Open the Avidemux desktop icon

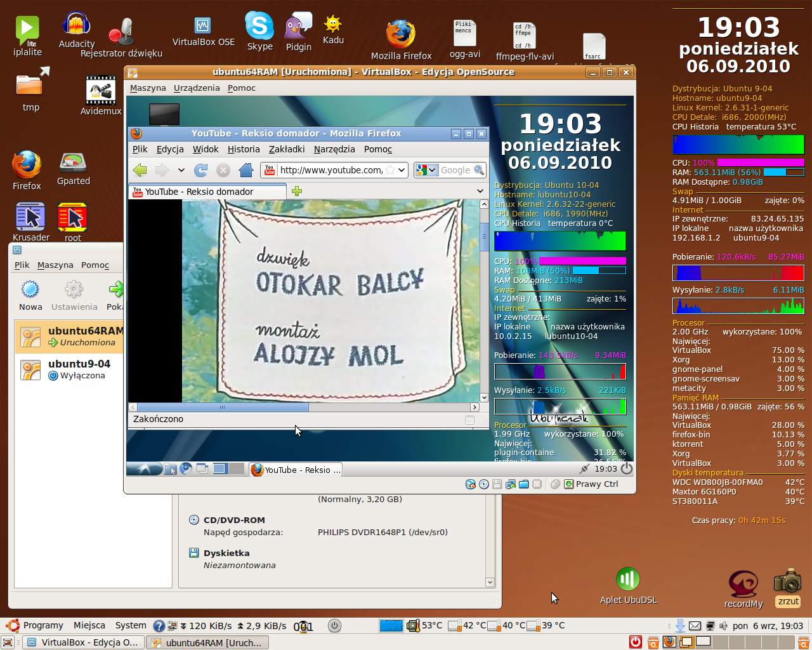(101, 96)
